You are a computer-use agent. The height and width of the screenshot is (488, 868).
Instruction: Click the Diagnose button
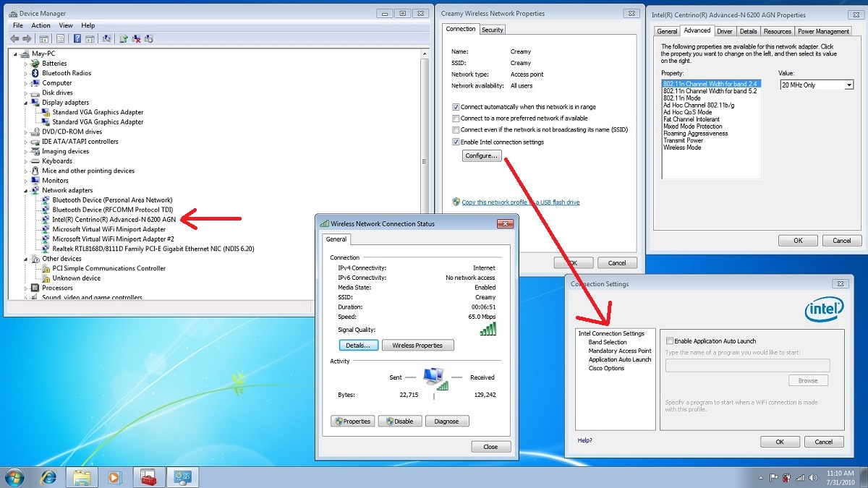click(x=447, y=421)
